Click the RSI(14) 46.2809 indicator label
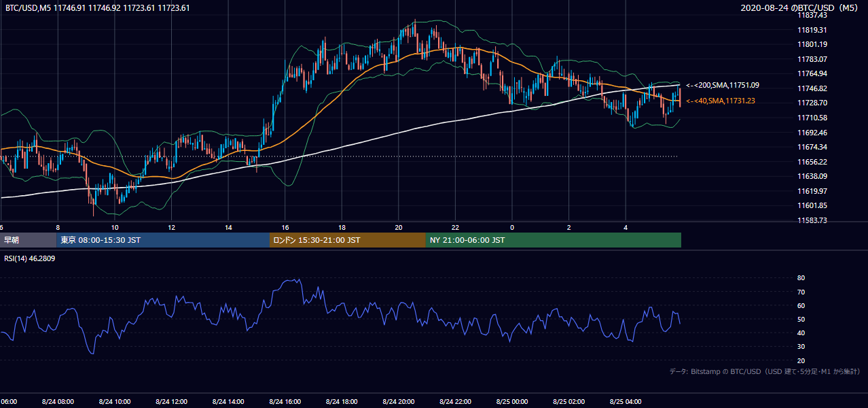The image size is (868, 408). click(x=29, y=258)
